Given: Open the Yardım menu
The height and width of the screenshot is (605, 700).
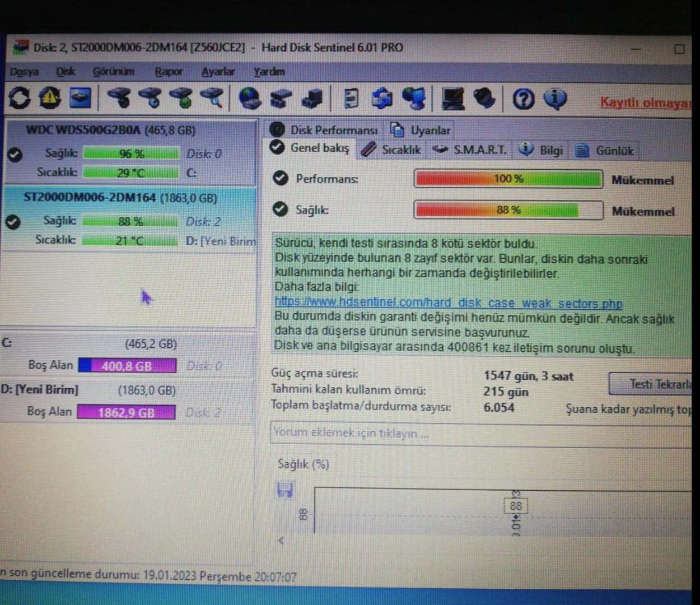Looking at the screenshot, I should 269,72.
